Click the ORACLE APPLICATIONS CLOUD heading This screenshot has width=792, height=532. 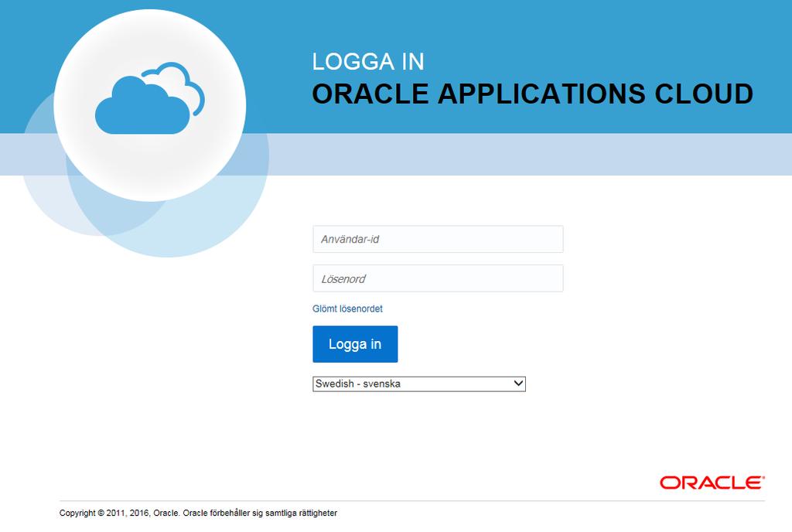coord(532,94)
